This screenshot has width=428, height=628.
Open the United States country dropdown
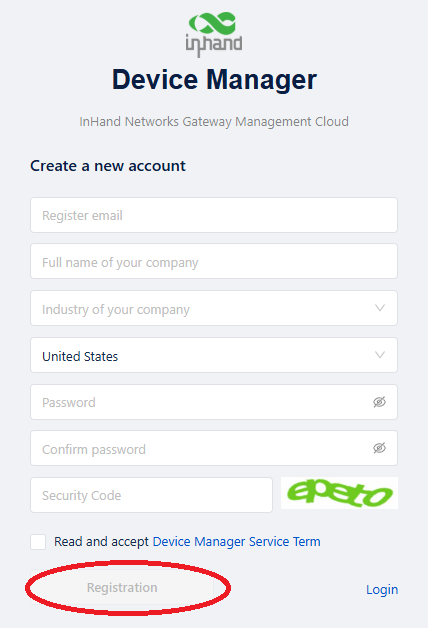[x=214, y=355]
